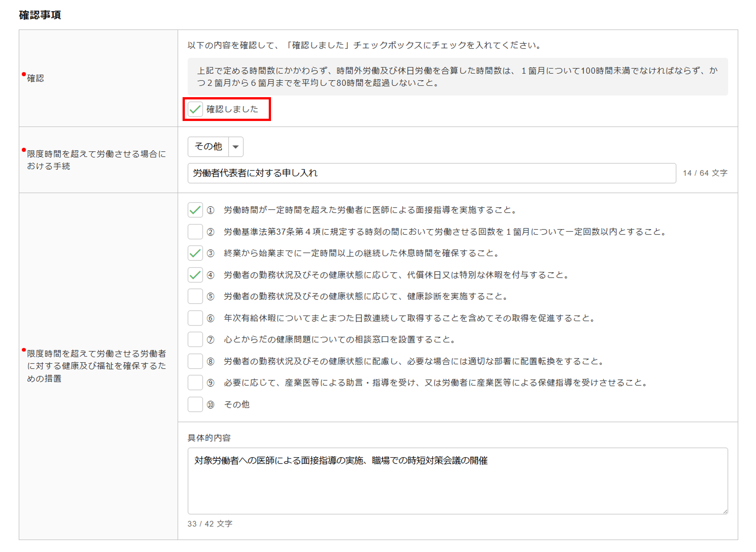The image size is (756, 552).
Task: Click the gray notice about 100時間未満
Action: (x=457, y=77)
